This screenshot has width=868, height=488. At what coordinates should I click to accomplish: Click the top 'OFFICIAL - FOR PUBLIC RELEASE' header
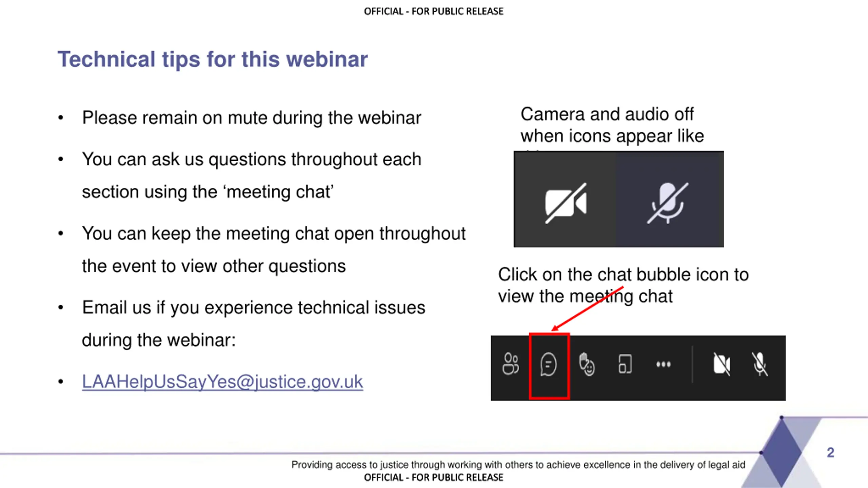(x=434, y=11)
